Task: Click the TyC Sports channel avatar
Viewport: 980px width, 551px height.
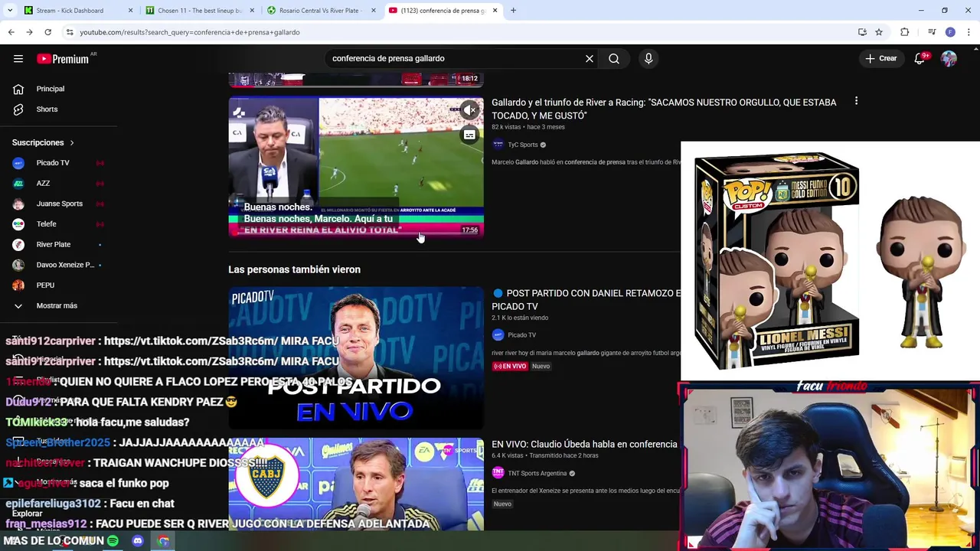Action: coord(498,145)
